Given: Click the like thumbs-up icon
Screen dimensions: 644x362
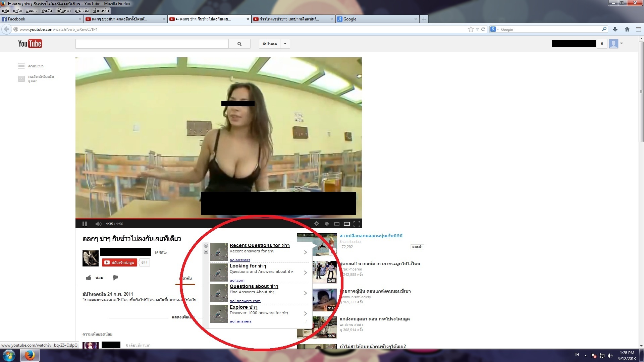Looking at the screenshot, I should coord(89,278).
